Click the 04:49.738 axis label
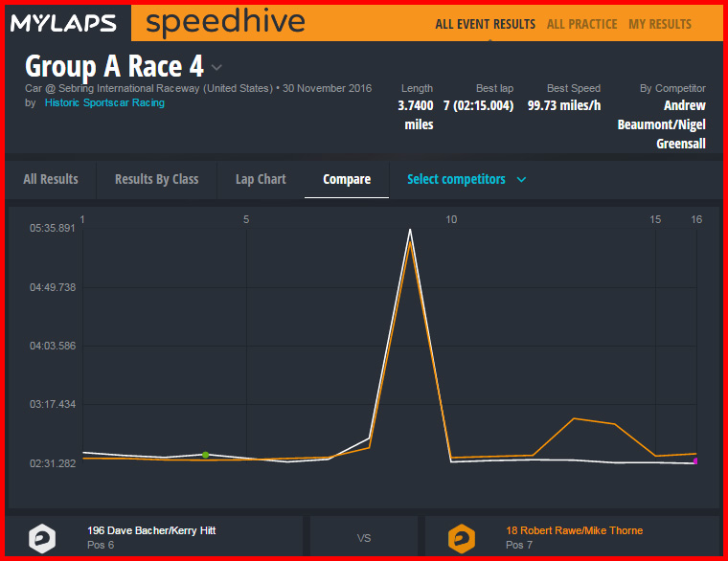 [x=53, y=287]
